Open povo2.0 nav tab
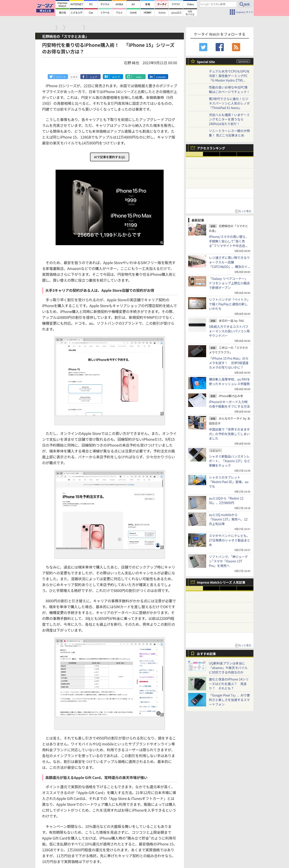The width and height of the screenshot is (289, 868). [176, 12]
